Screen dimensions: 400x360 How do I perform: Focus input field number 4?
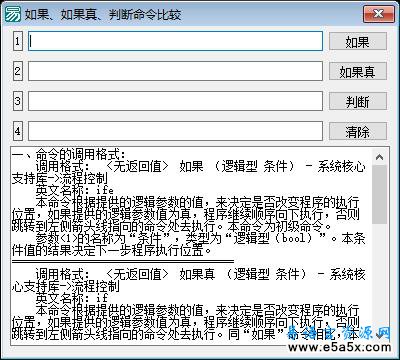point(175,131)
